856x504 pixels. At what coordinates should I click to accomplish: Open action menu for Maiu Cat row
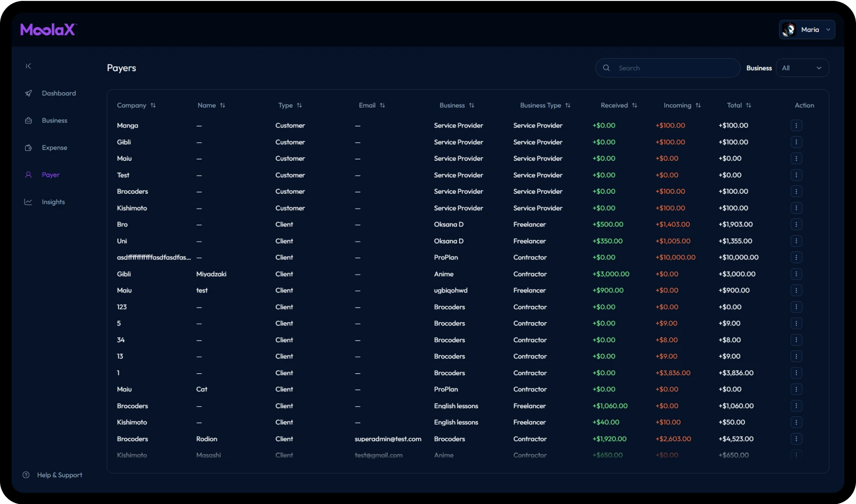point(796,389)
